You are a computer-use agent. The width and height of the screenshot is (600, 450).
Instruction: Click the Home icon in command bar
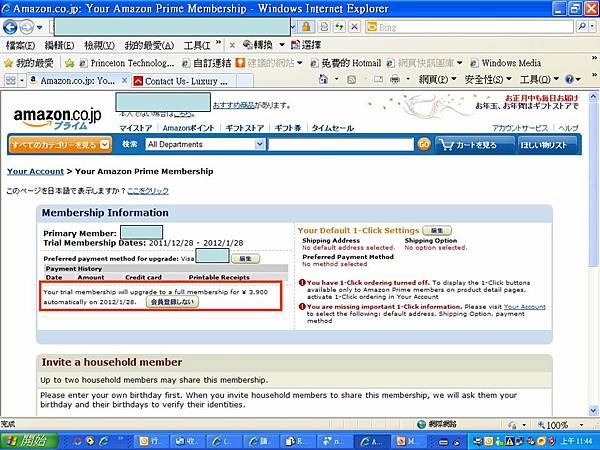coord(323,79)
